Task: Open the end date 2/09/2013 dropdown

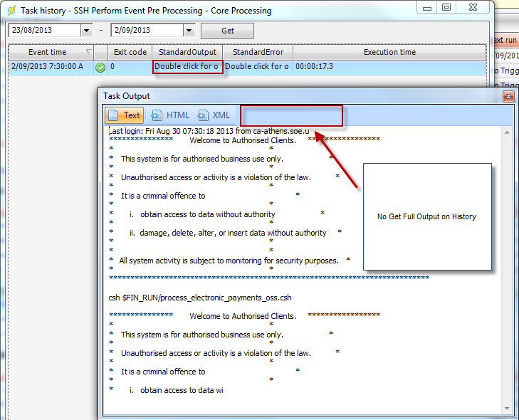Action: pyautogui.click(x=189, y=31)
